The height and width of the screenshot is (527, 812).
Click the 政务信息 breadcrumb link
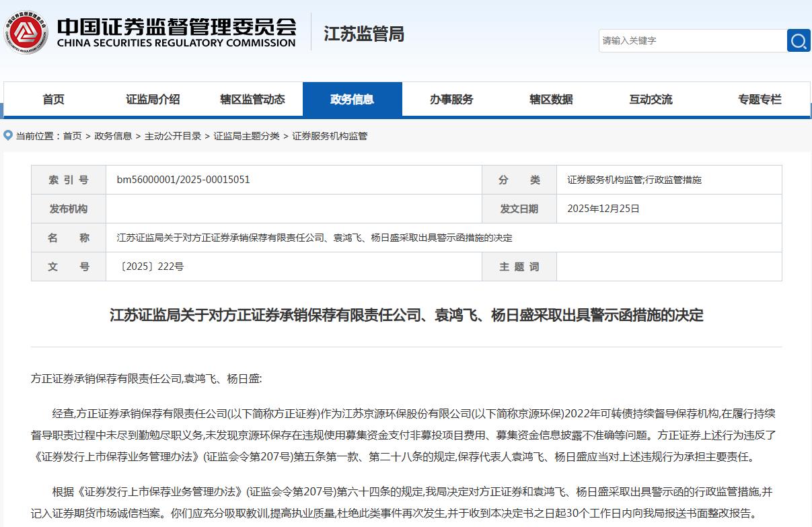[x=113, y=136]
